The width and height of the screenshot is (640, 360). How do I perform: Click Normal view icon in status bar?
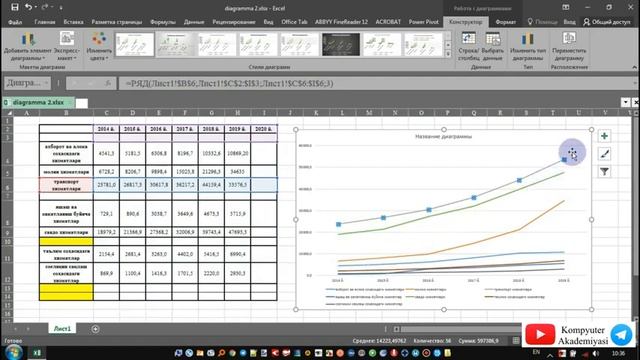(516, 340)
